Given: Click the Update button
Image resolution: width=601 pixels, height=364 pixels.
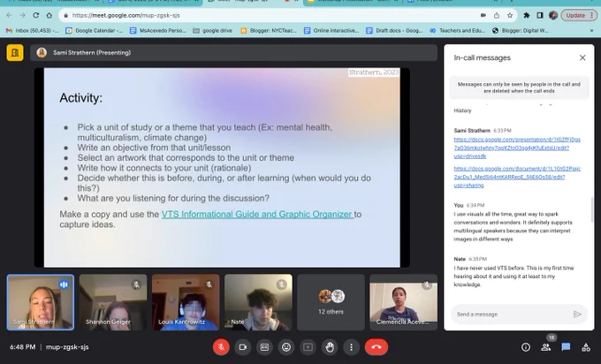Looking at the screenshot, I should [579, 15].
